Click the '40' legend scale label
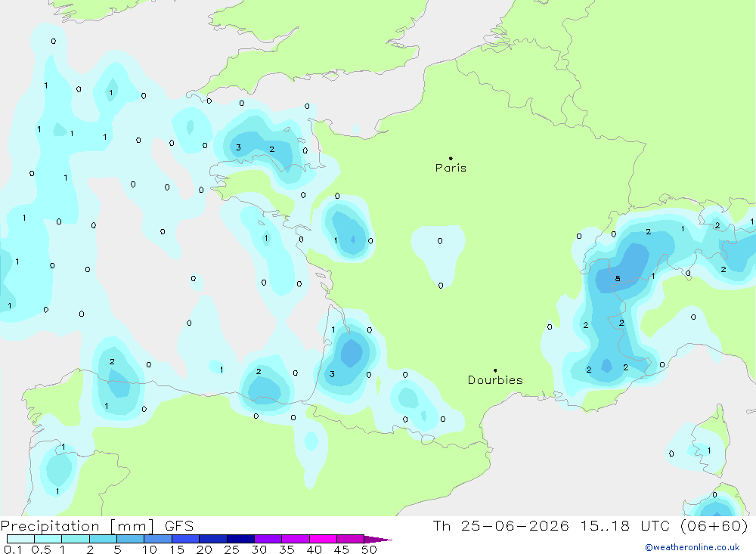 [314, 549]
